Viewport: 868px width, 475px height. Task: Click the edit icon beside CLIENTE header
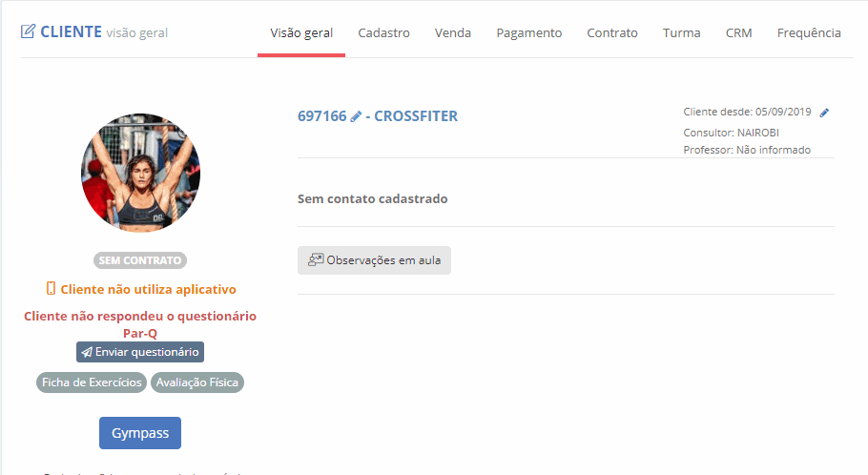(28, 31)
